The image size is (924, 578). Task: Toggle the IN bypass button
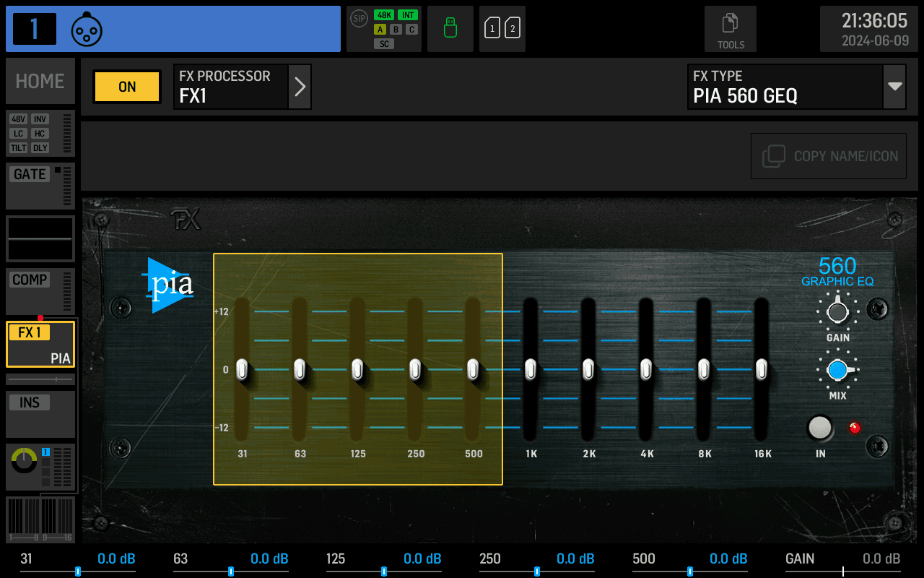[x=819, y=428]
